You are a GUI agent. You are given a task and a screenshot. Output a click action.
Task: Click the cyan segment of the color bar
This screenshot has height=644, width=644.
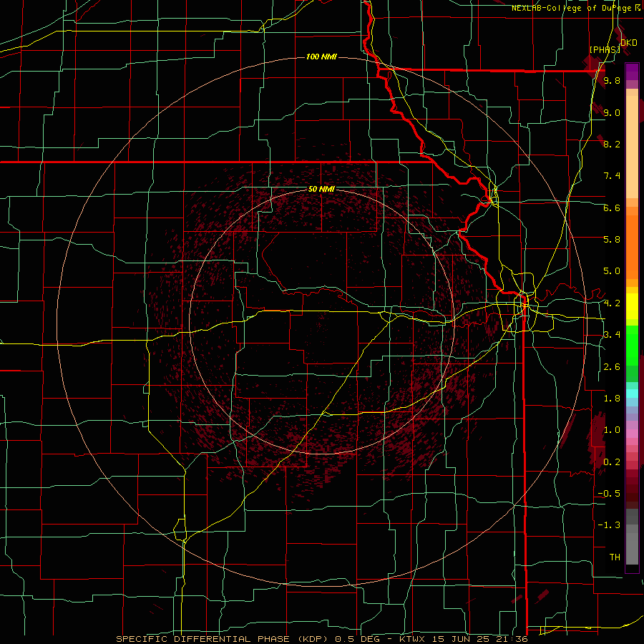pos(632,394)
